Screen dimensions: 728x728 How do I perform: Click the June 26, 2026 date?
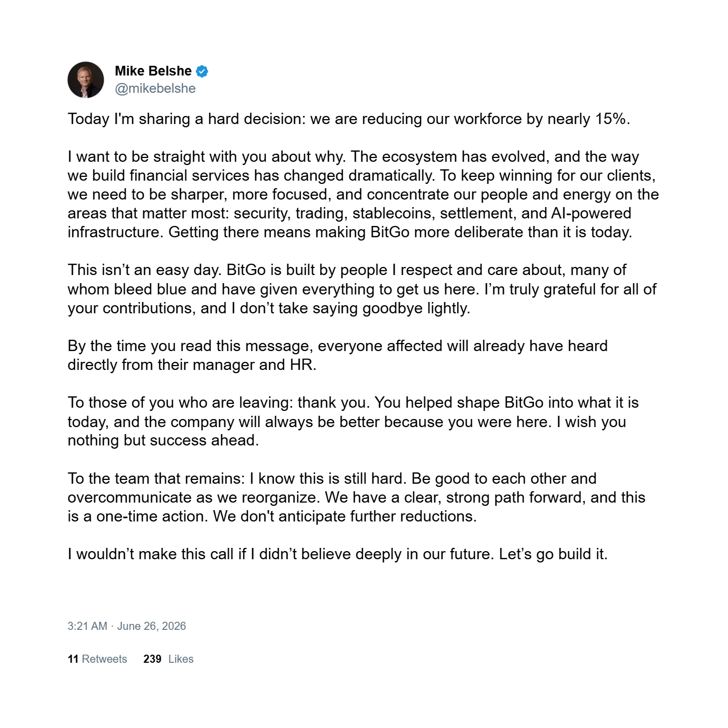(152, 626)
